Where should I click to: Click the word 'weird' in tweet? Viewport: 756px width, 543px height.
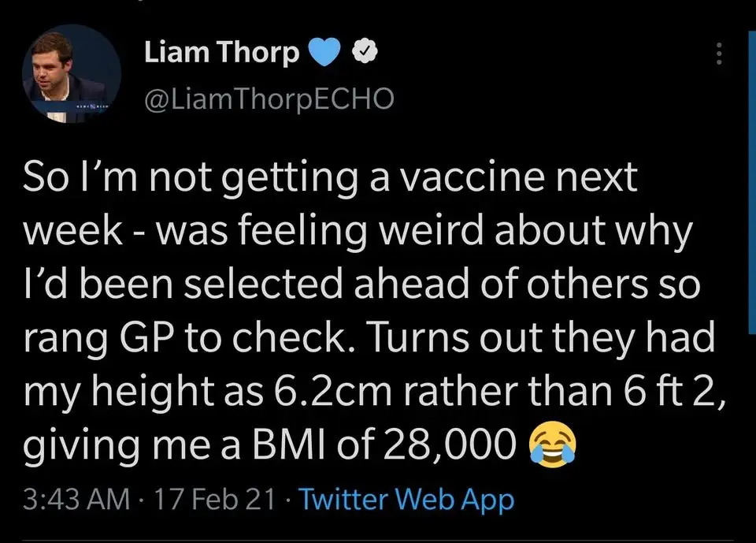click(432, 231)
